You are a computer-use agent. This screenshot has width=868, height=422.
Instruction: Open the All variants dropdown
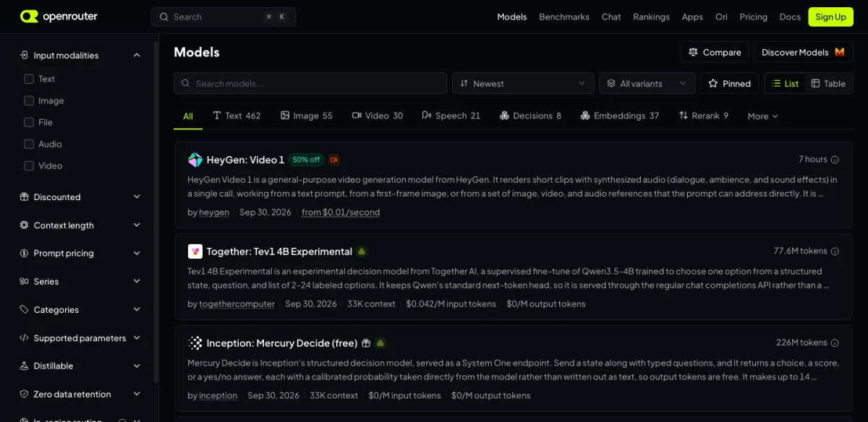click(x=647, y=84)
